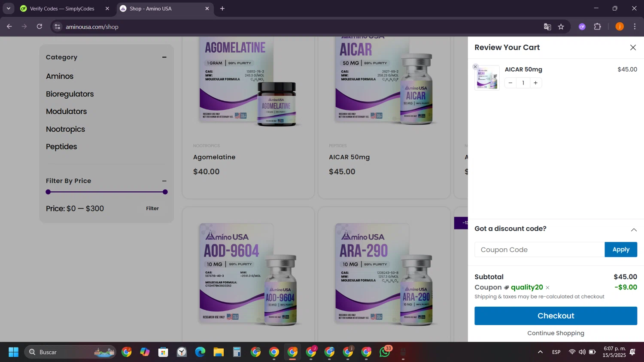Open the Aminos category
The width and height of the screenshot is (644, 362).
(60, 76)
